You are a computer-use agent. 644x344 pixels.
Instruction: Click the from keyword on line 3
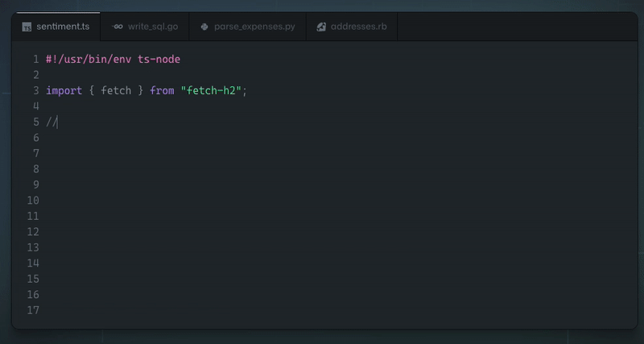162,90
